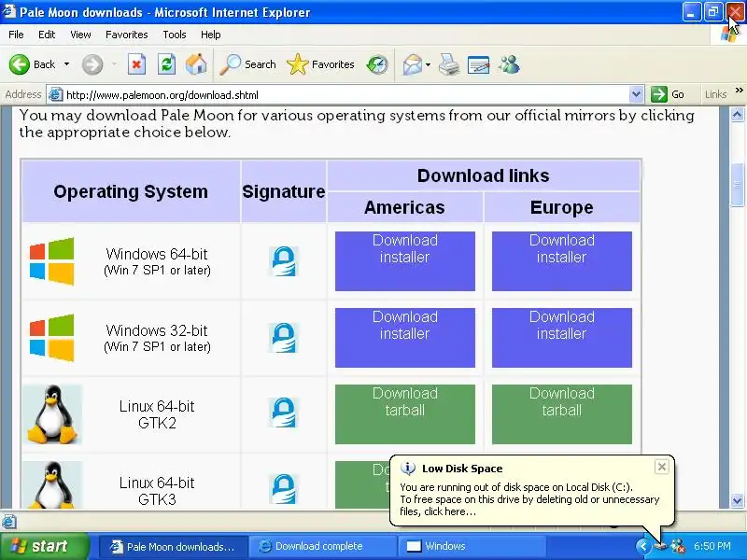Click the scrollbar up arrow

(x=737, y=114)
